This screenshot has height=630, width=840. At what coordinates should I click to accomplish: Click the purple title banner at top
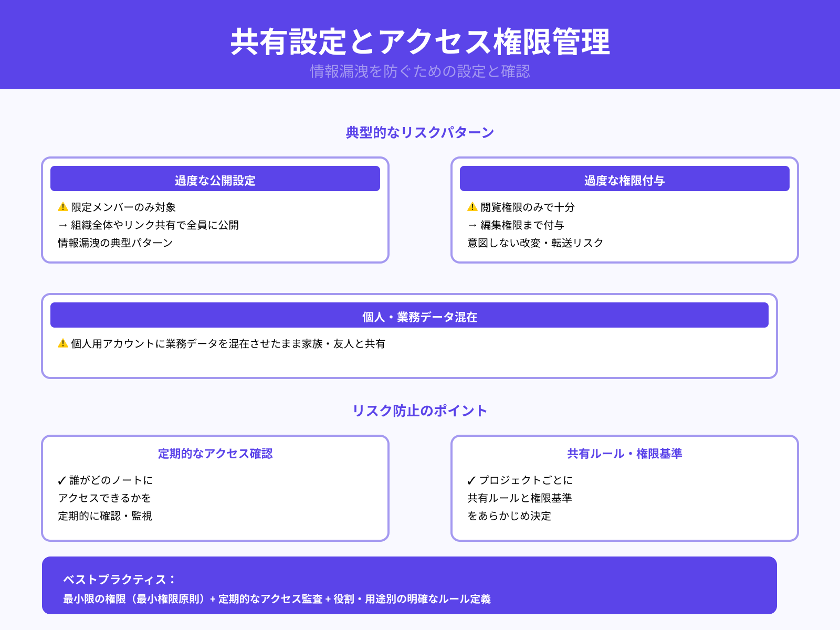point(420,45)
